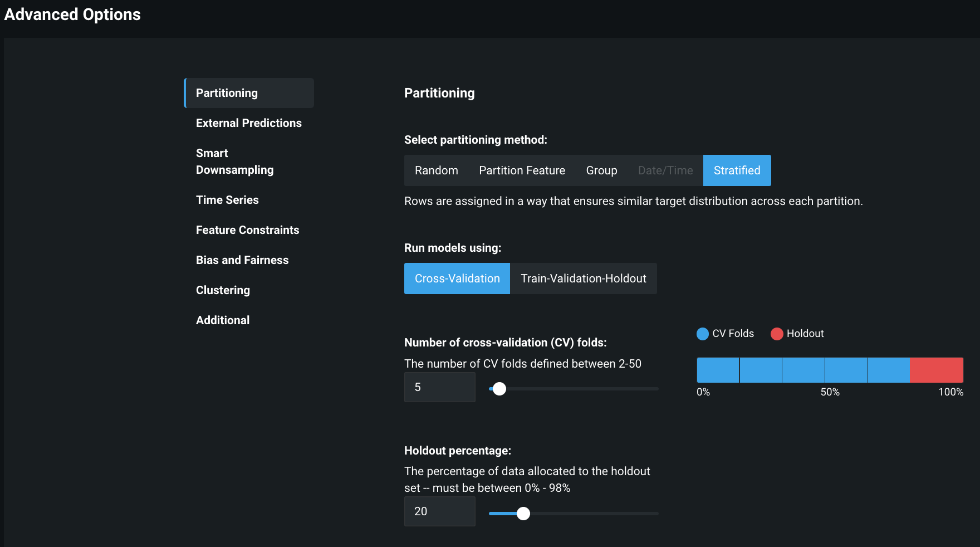Run models using Cross-Validation

click(x=457, y=279)
